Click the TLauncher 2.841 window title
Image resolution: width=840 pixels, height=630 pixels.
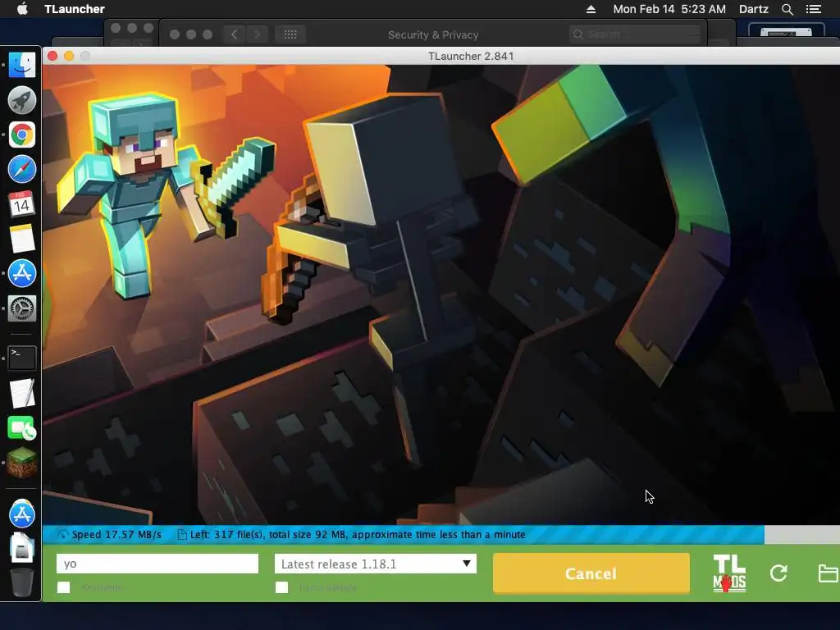click(471, 57)
